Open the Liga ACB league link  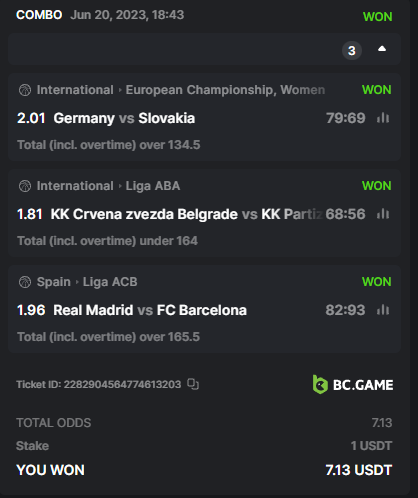coord(110,282)
